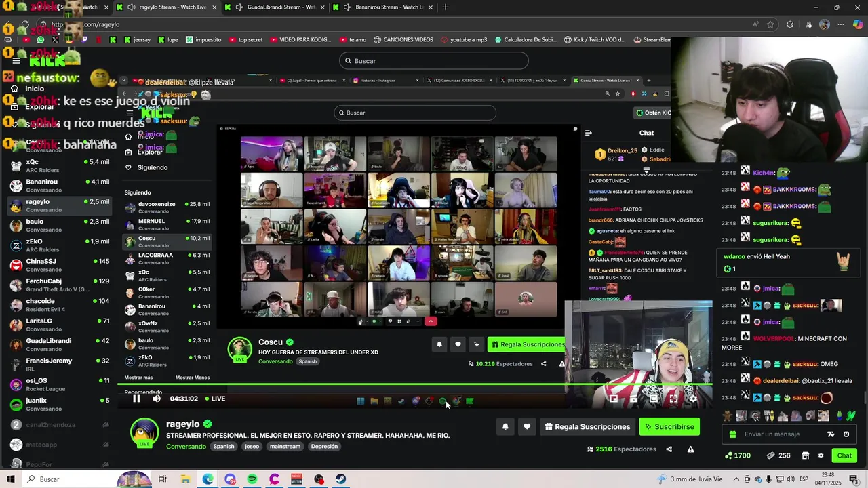The image size is (868, 488).
Task: Share the rageylo stream
Action: tap(669, 449)
